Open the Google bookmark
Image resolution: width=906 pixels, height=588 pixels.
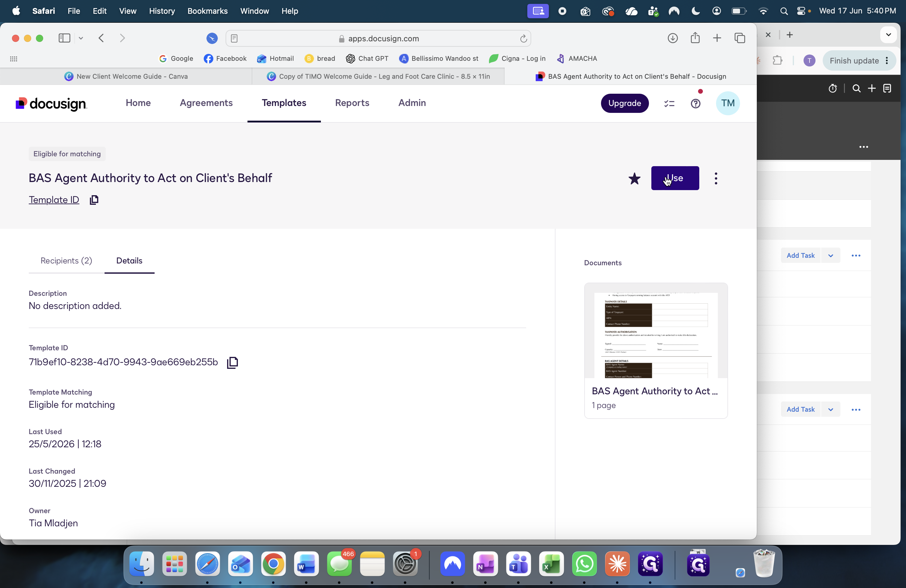176,59
